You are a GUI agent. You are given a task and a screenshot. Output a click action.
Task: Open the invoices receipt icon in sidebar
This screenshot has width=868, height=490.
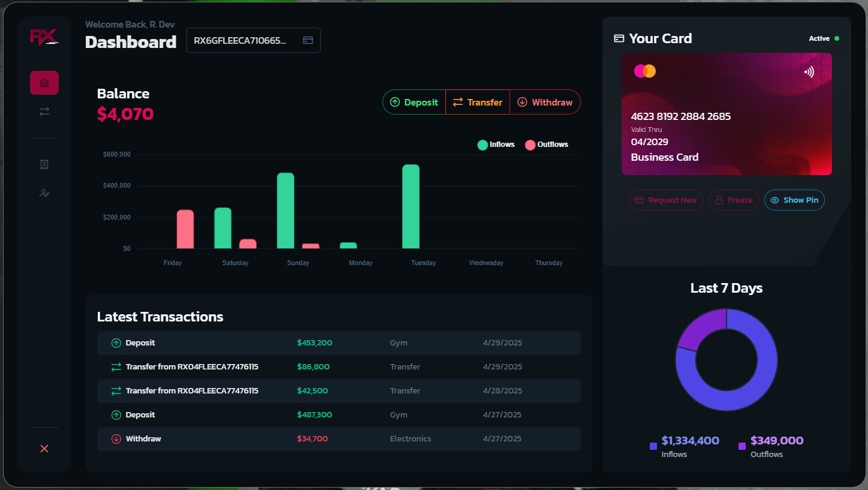click(x=44, y=164)
